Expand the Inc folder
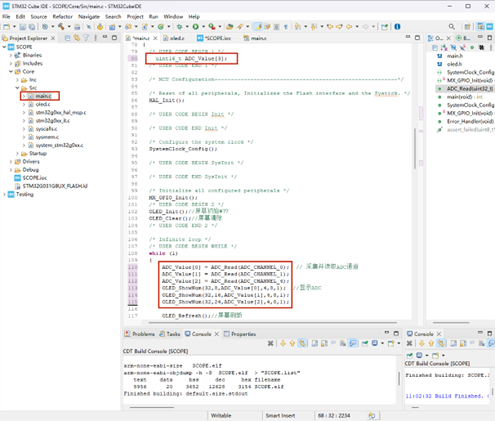495x421 pixels. [x=18, y=80]
